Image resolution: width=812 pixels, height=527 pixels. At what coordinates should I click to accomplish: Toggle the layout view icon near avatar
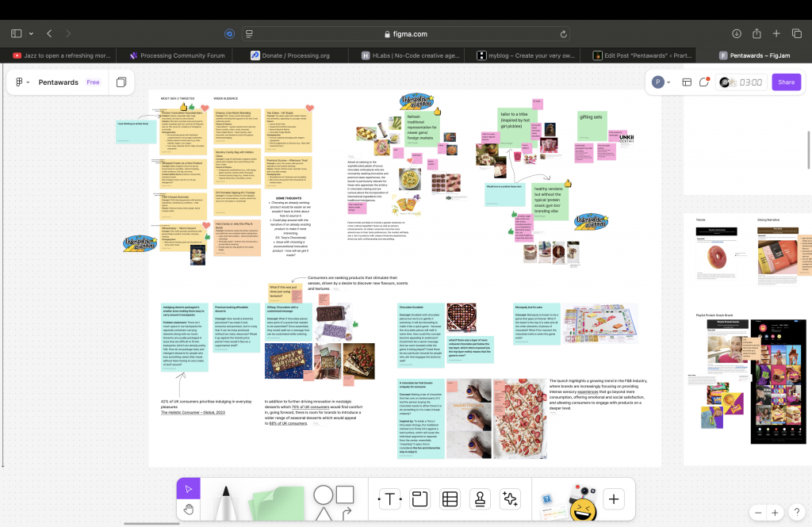pyautogui.click(x=687, y=82)
